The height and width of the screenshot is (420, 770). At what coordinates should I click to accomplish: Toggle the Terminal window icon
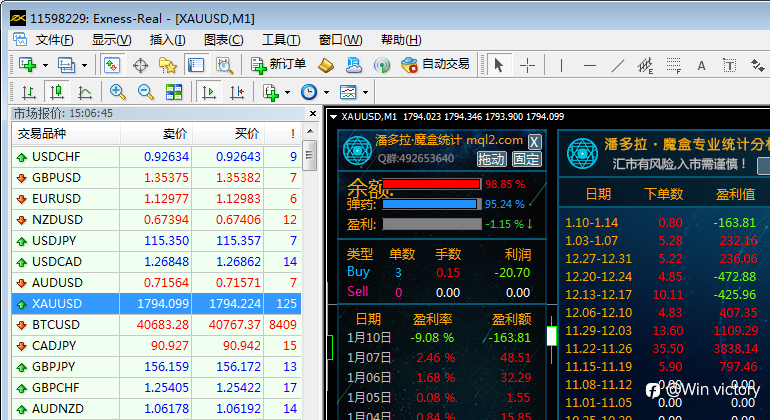(196, 65)
